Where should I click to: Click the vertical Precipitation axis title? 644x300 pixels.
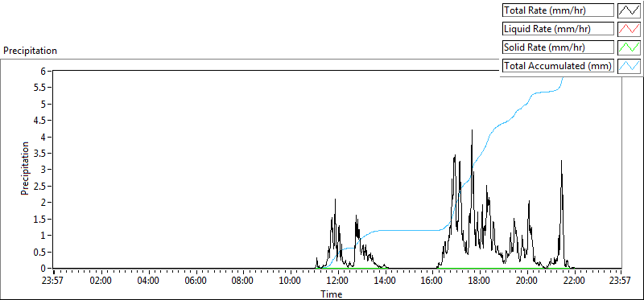pos(25,168)
